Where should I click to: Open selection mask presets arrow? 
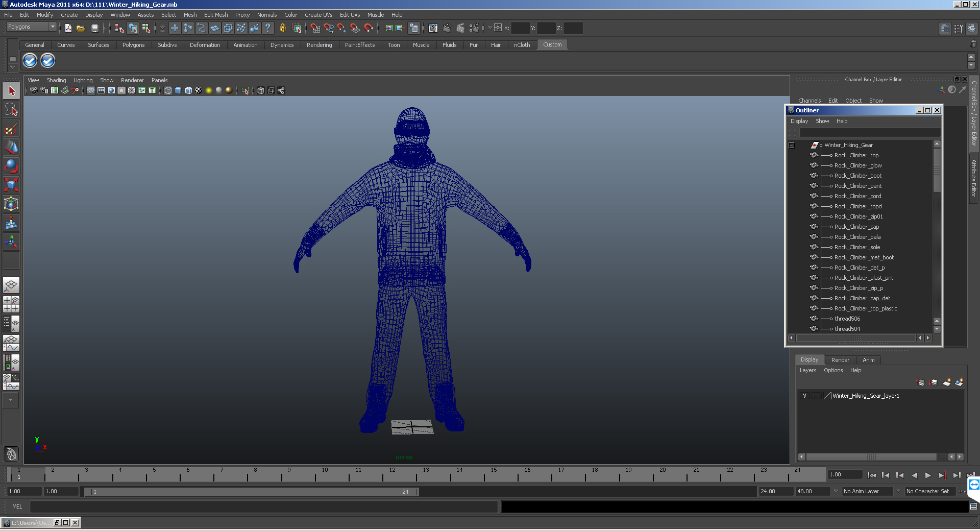point(163,28)
